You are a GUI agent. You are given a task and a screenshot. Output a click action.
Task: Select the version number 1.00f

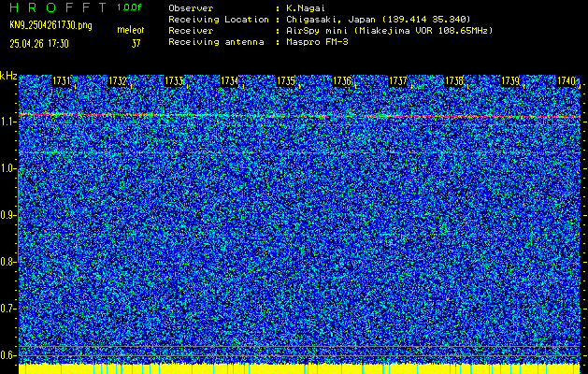(129, 7)
